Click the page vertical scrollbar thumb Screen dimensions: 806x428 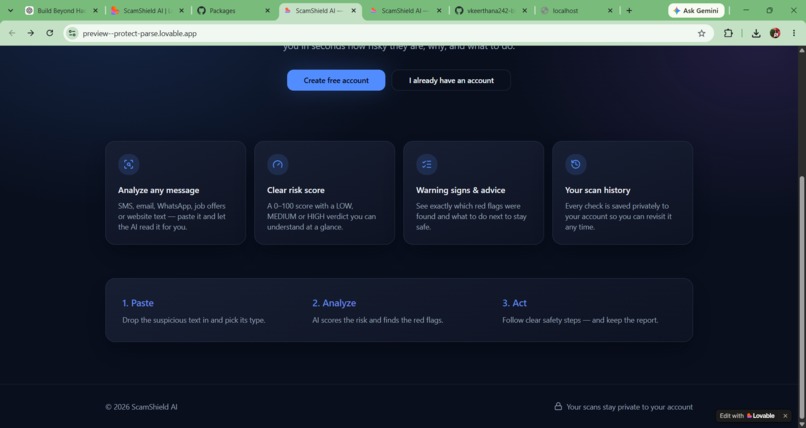tap(801, 298)
